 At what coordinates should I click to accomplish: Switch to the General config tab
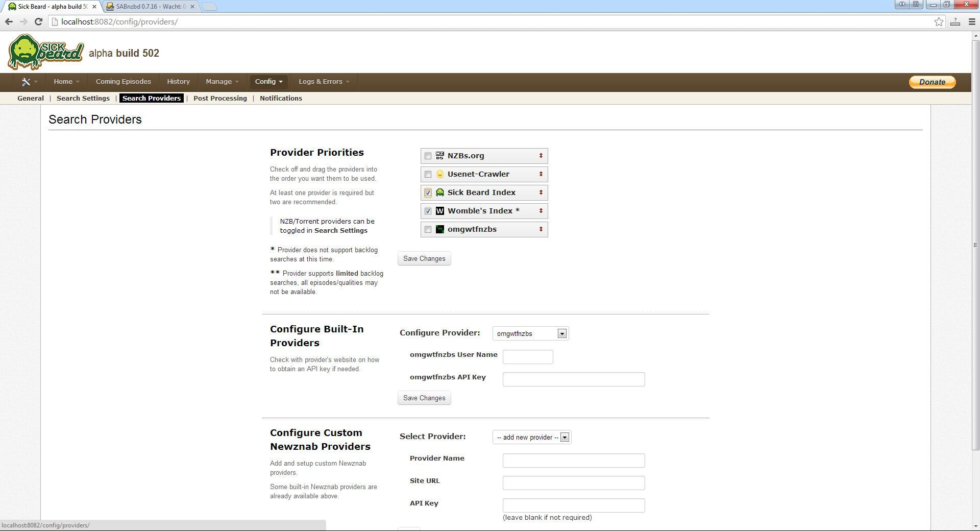[x=31, y=98]
